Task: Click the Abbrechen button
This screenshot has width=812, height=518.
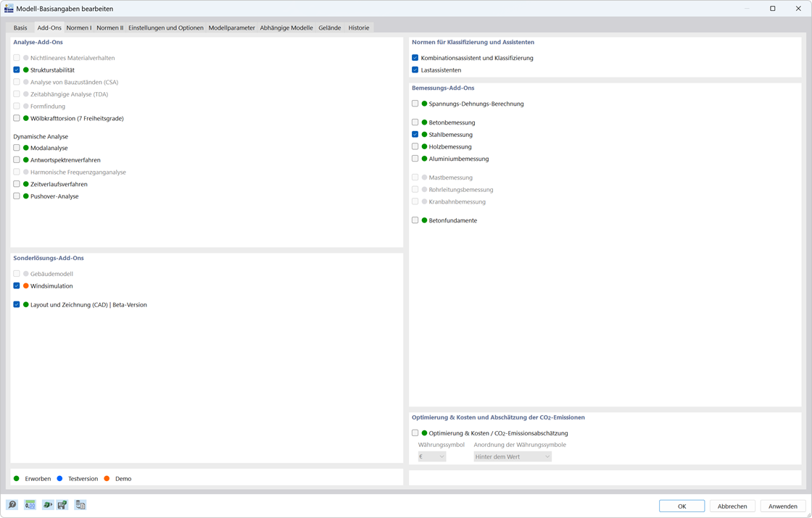Action: (x=732, y=506)
